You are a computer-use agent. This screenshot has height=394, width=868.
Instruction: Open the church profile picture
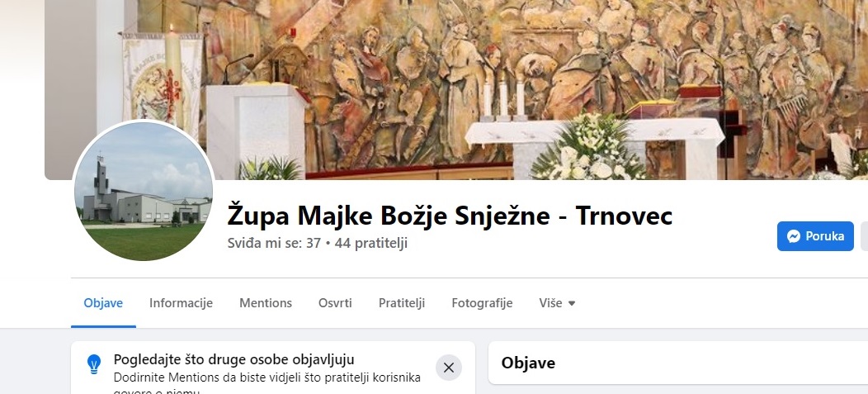(x=144, y=191)
